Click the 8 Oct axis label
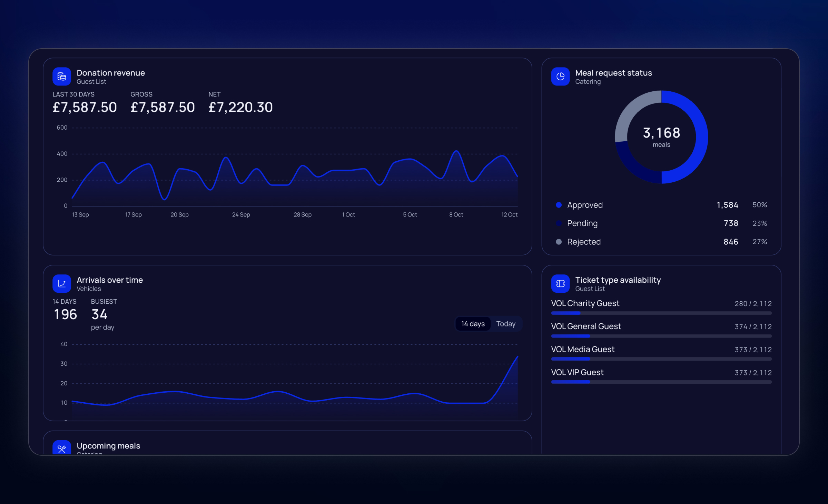The image size is (828, 504). [x=456, y=214]
